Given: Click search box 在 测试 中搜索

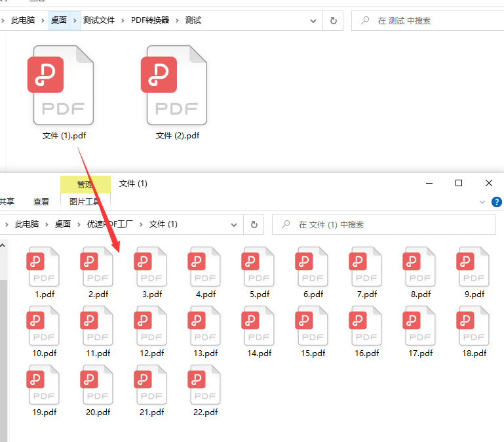Looking at the screenshot, I should pos(428,21).
